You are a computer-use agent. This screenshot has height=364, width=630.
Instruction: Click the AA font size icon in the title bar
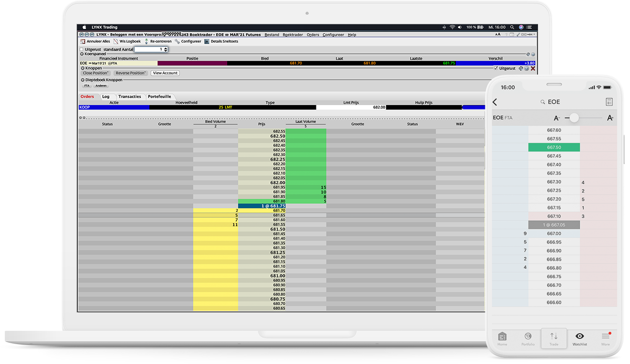498,35
